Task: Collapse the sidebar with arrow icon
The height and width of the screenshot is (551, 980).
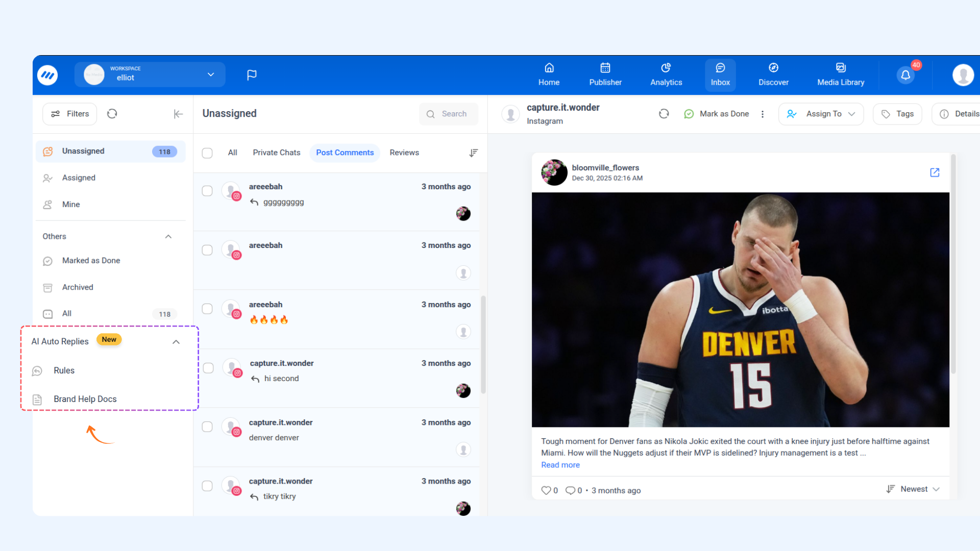Action: point(178,114)
